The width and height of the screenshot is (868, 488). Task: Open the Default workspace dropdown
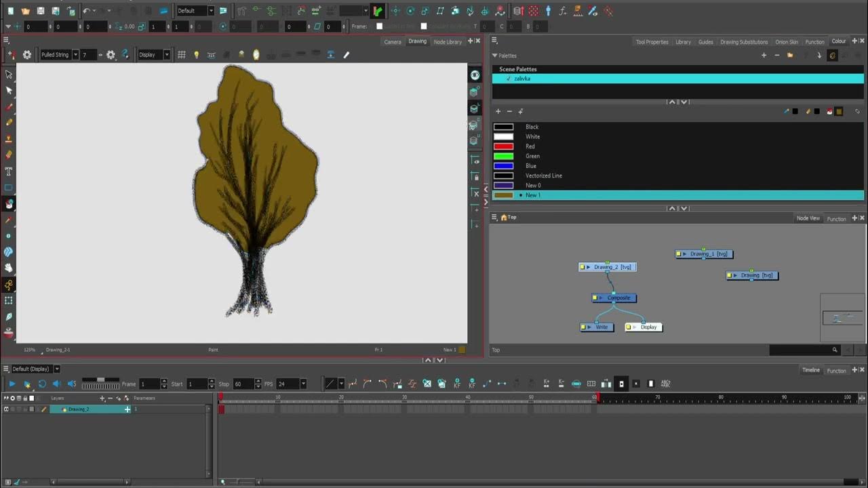point(210,11)
